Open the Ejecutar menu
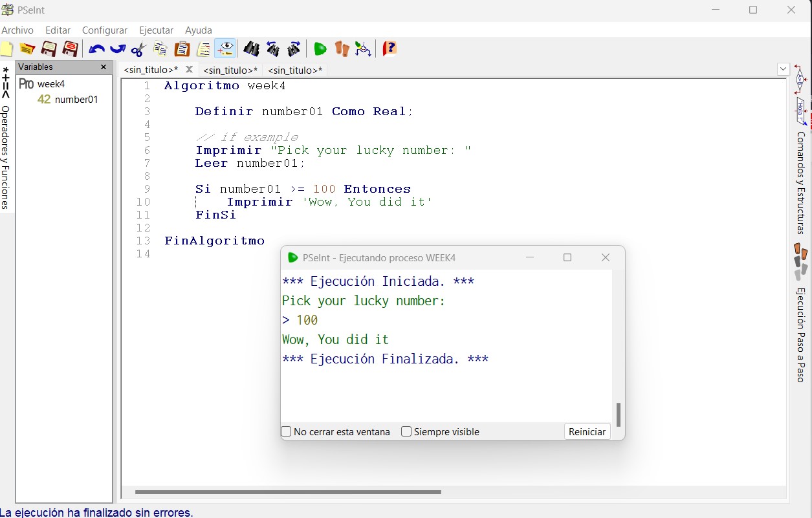 pyautogui.click(x=156, y=30)
